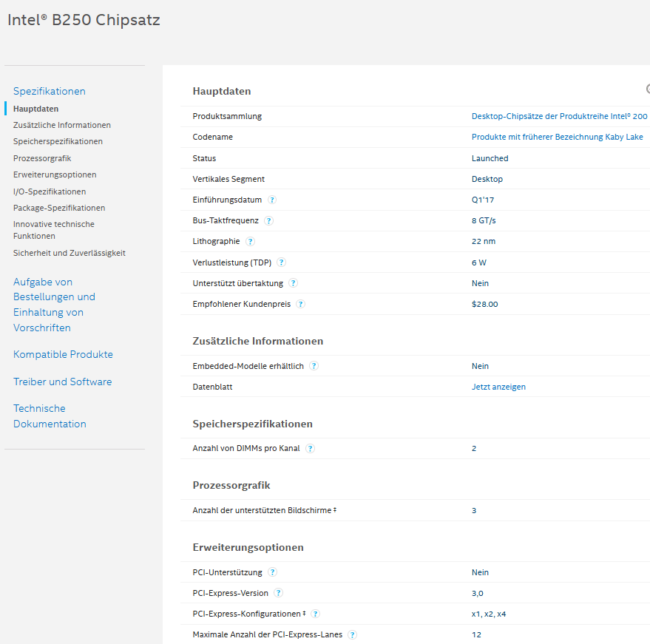The image size is (650, 644).
Task: Open help icon next to PCI-Express-Version
Action: point(279,593)
